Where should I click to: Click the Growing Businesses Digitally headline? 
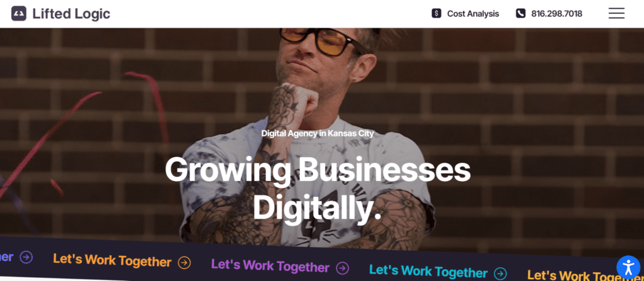(318, 189)
